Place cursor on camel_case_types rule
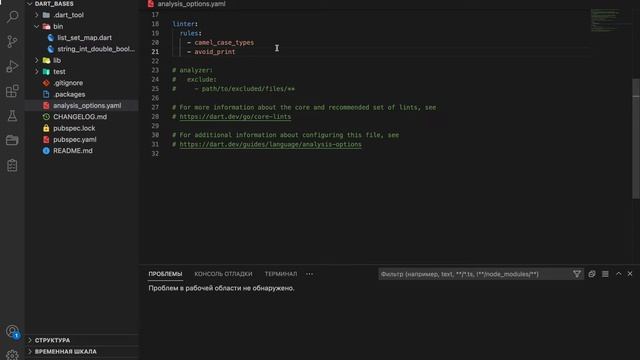 click(224, 42)
